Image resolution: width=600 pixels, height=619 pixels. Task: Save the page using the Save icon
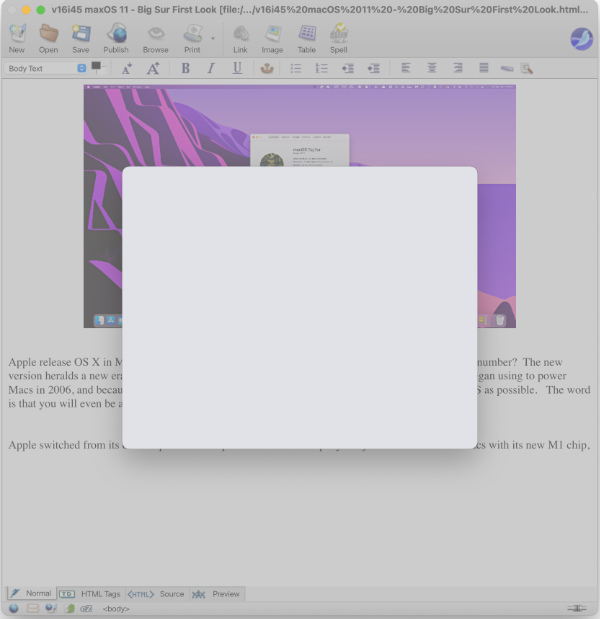[80, 36]
